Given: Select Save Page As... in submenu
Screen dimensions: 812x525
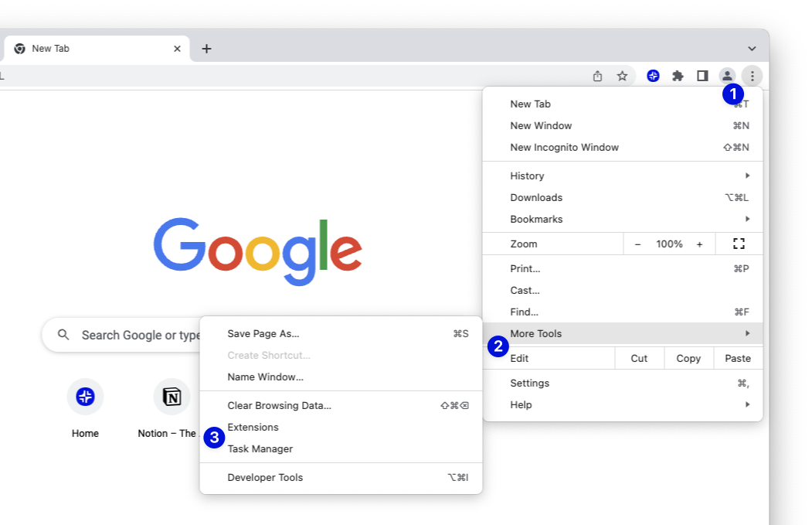Looking at the screenshot, I should pyautogui.click(x=341, y=334).
